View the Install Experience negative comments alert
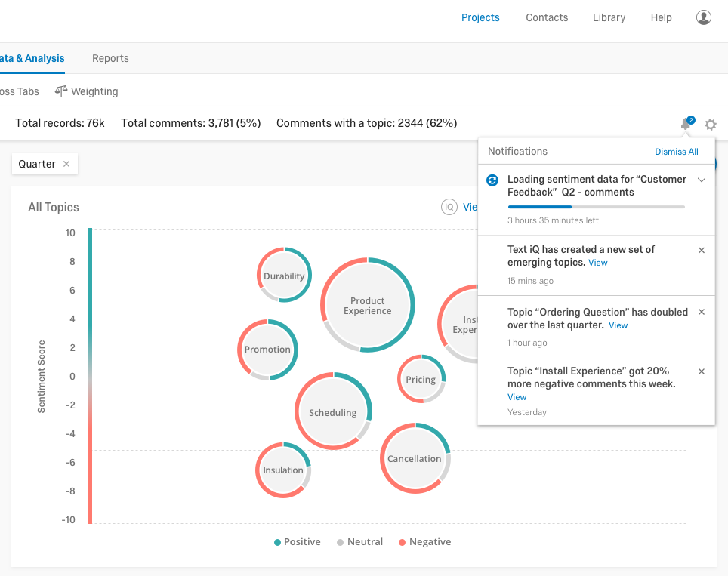 (517, 397)
